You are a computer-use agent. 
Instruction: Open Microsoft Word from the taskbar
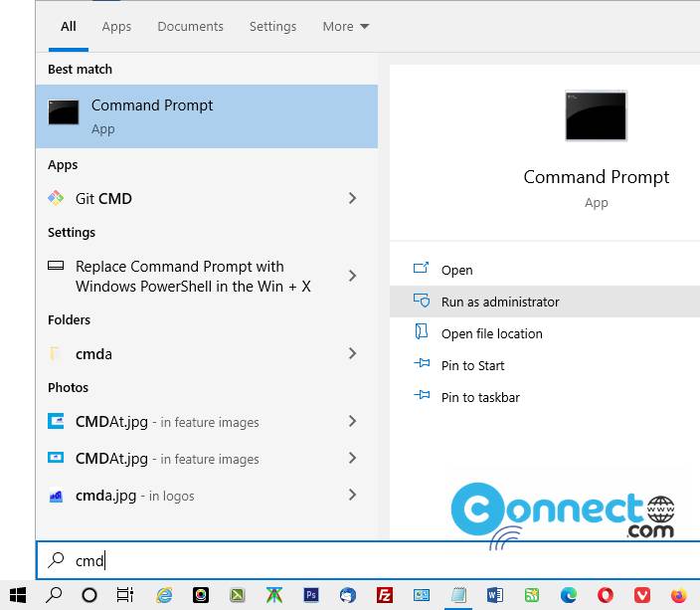tap(494, 595)
